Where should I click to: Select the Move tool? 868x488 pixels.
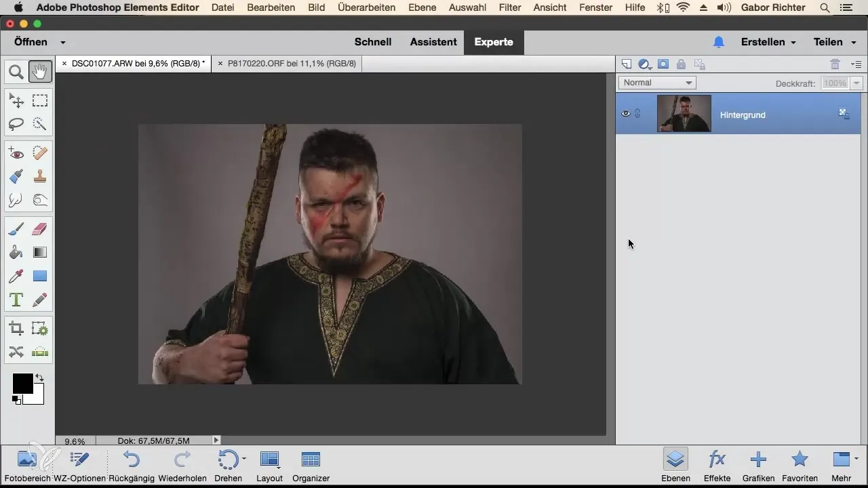(x=16, y=101)
